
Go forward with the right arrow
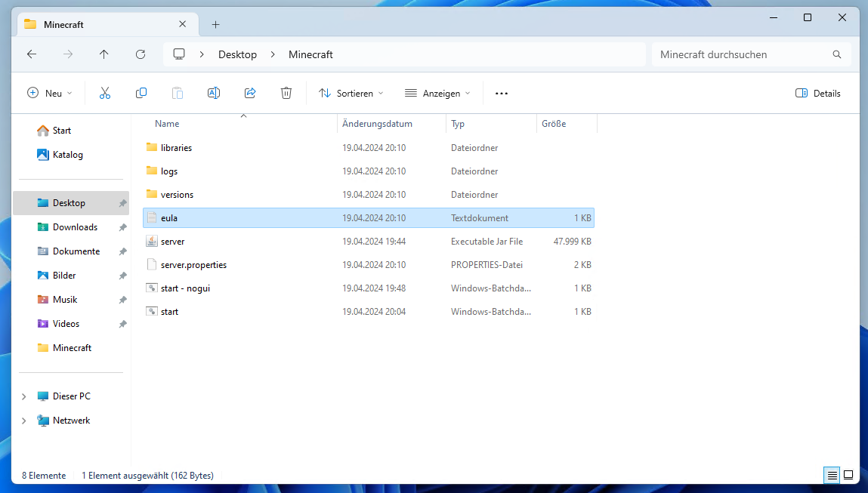[68, 54]
